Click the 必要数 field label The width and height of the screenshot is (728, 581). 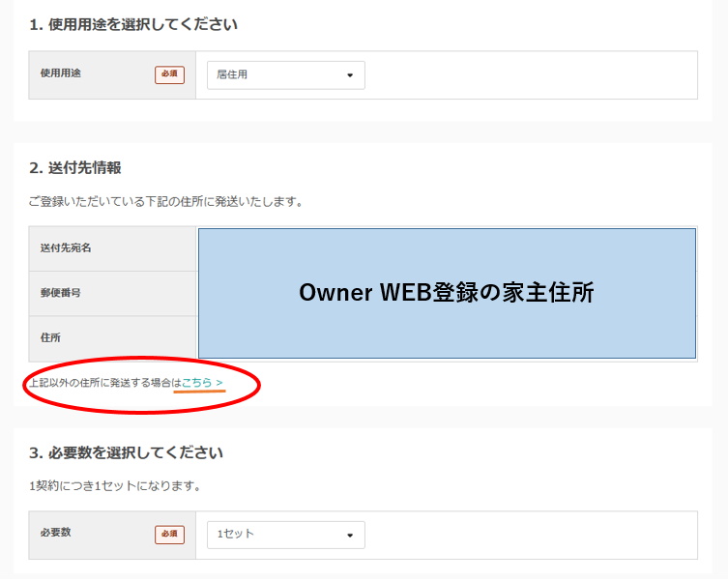pyautogui.click(x=56, y=534)
